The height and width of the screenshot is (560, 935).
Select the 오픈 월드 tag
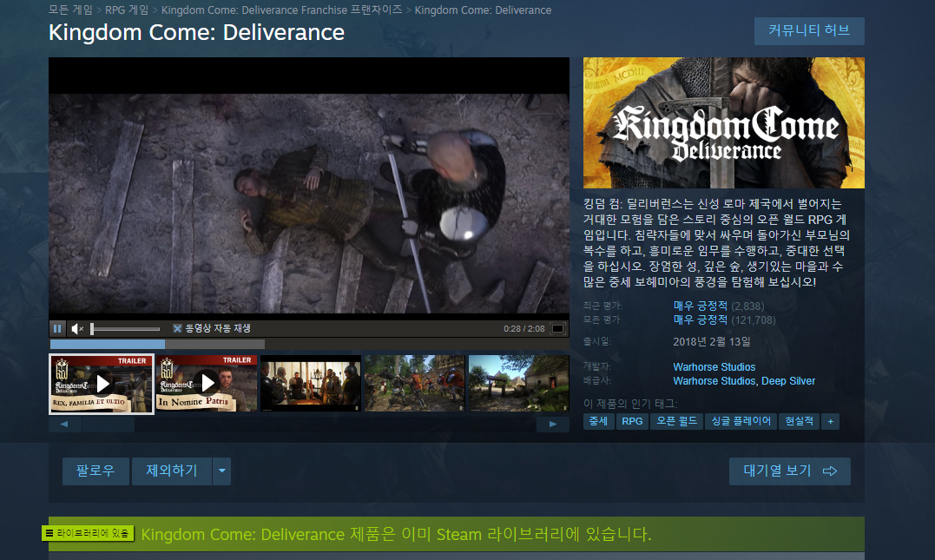tap(677, 422)
